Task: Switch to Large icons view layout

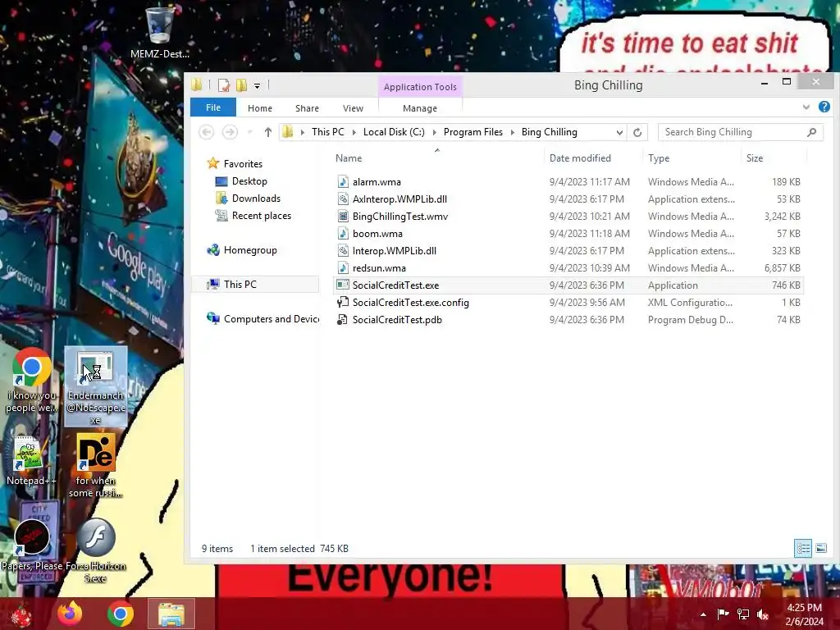Action: click(820, 548)
